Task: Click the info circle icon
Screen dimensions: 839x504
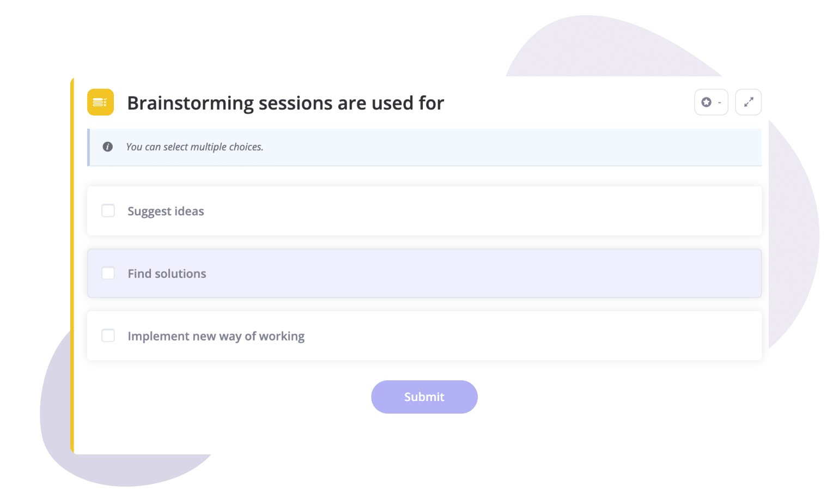Action: tap(108, 147)
